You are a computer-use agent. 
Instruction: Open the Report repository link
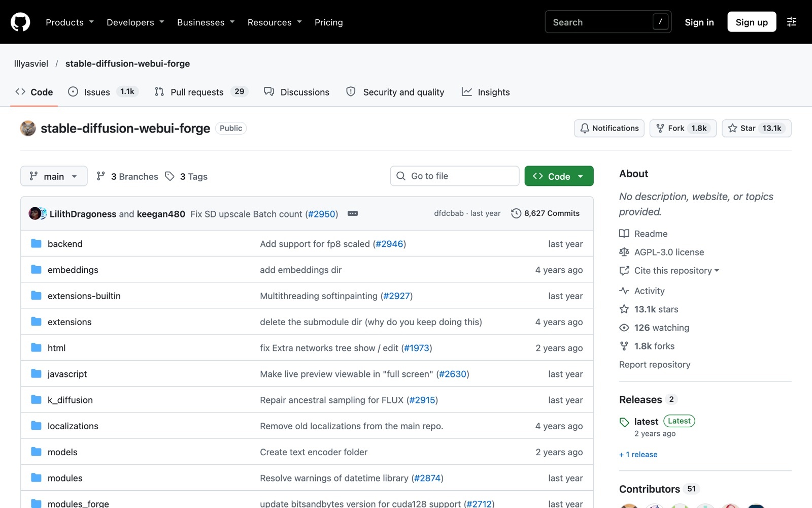[x=655, y=364]
